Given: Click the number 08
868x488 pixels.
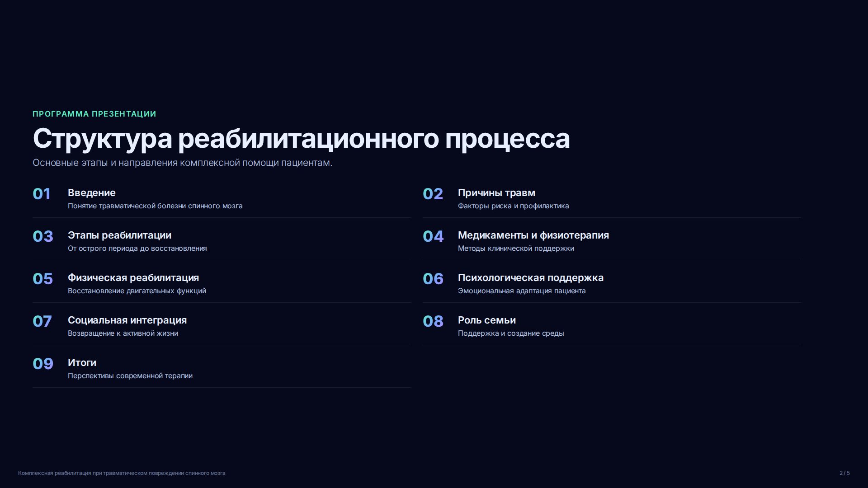Looking at the screenshot, I should [x=433, y=321].
